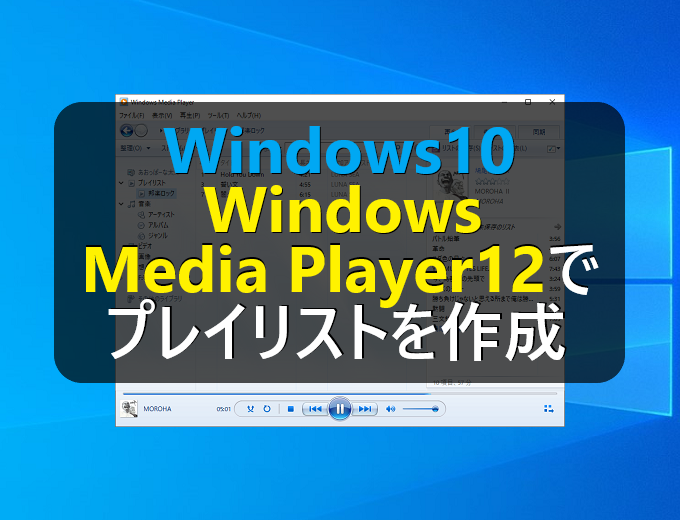Click the playback seek bar
The image size is (680, 520).
tap(340, 394)
